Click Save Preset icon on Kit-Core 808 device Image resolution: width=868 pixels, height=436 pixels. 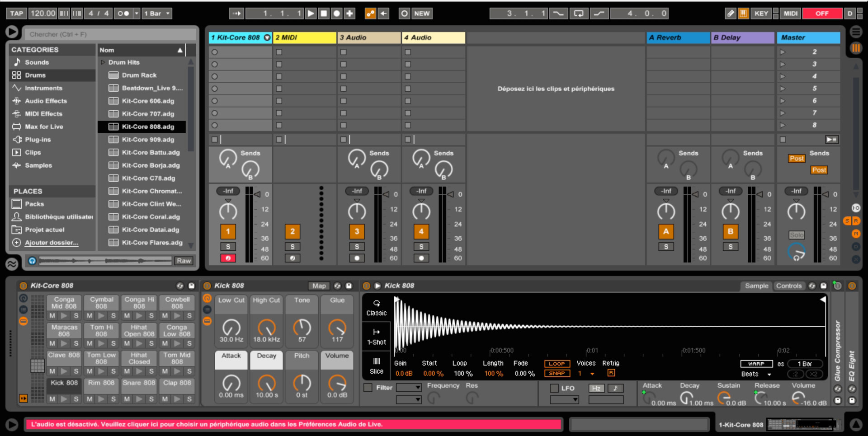(x=191, y=286)
